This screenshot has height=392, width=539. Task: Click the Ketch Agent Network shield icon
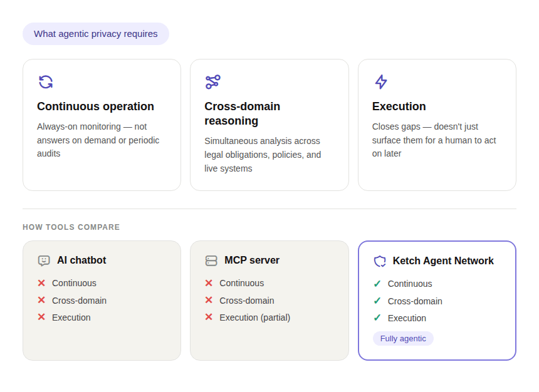click(x=380, y=262)
